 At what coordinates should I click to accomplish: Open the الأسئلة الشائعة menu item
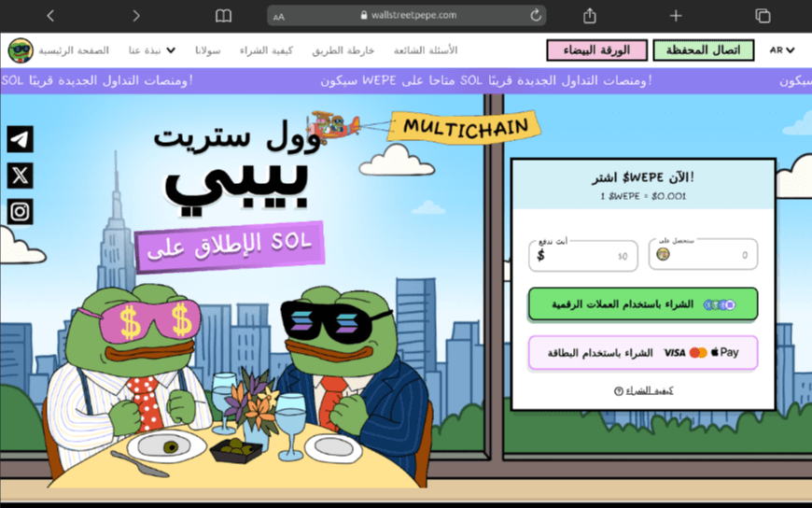click(425, 50)
